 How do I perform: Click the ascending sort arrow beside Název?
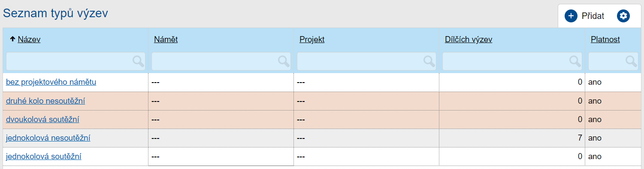click(12, 39)
